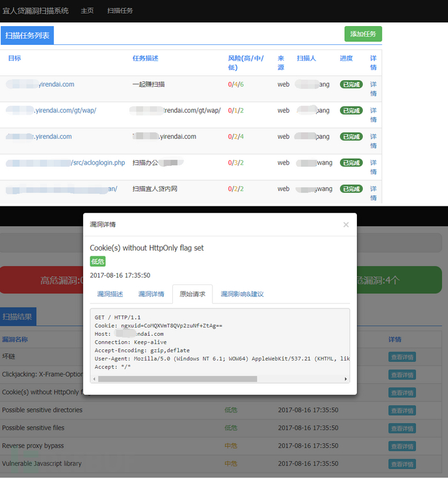Click the 低危 severity badge in dialog
This screenshot has height=479, width=448.
(97, 262)
